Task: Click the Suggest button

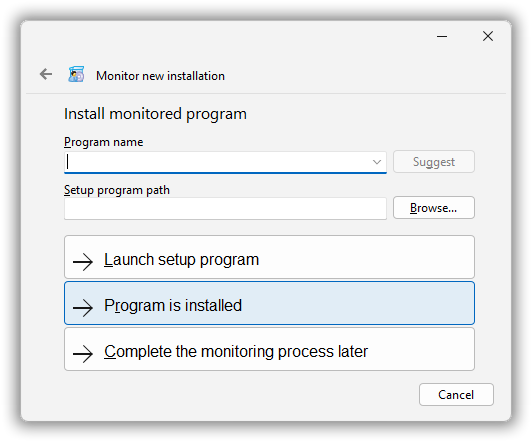Action: [x=434, y=162]
